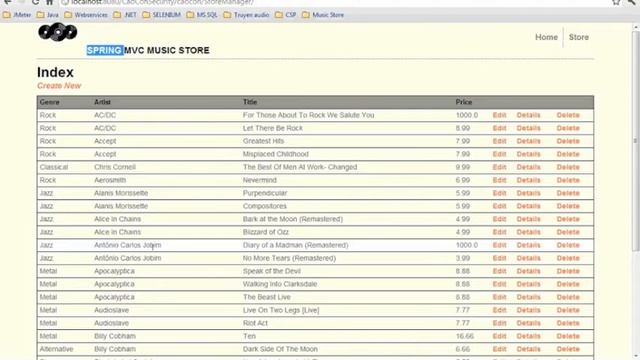
Task: Click the Title column header
Action: point(250,102)
